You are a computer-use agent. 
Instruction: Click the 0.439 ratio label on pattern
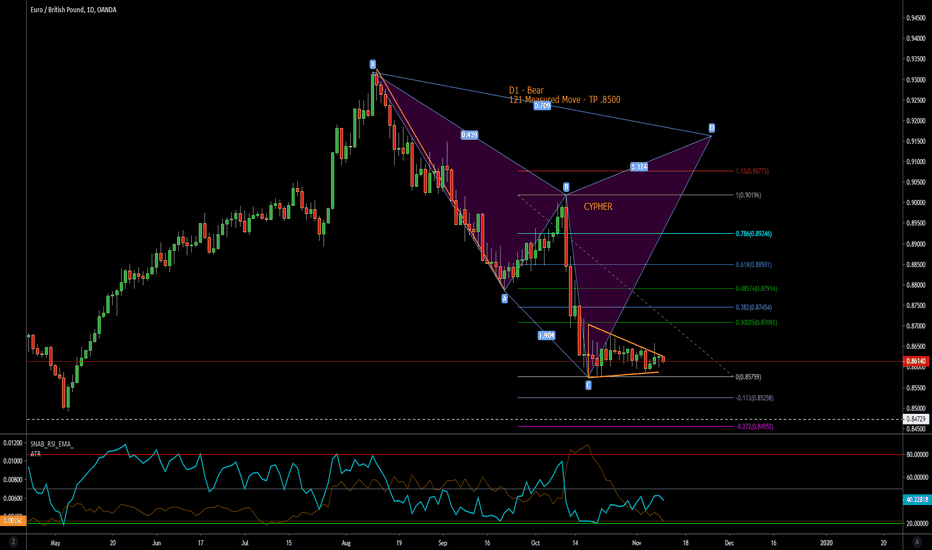[468, 134]
